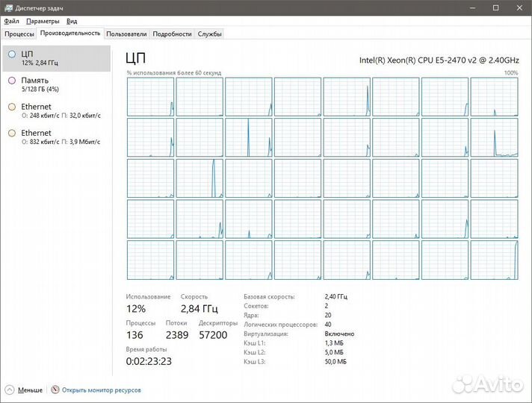This screenshot has width=532, height=403.
Task: Click the threads count 2389
Action: click(x=177, y=335)
